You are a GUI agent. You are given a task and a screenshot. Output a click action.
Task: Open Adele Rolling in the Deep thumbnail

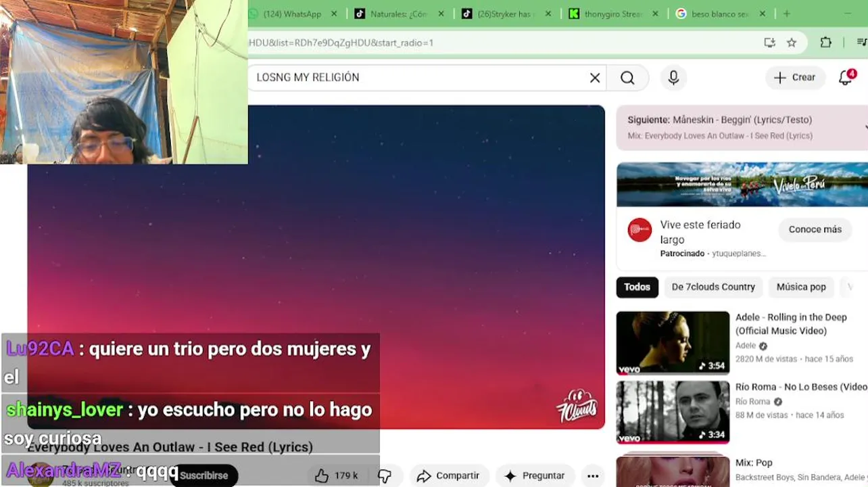(x=673, y=343)
